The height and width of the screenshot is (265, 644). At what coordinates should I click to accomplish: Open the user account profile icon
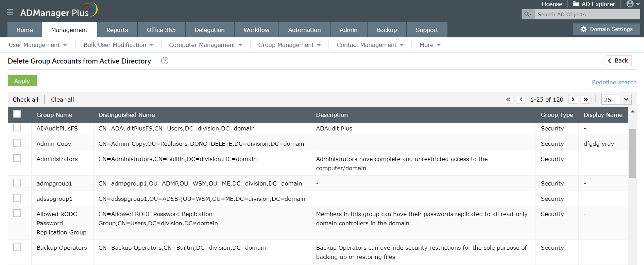[630, 4]
